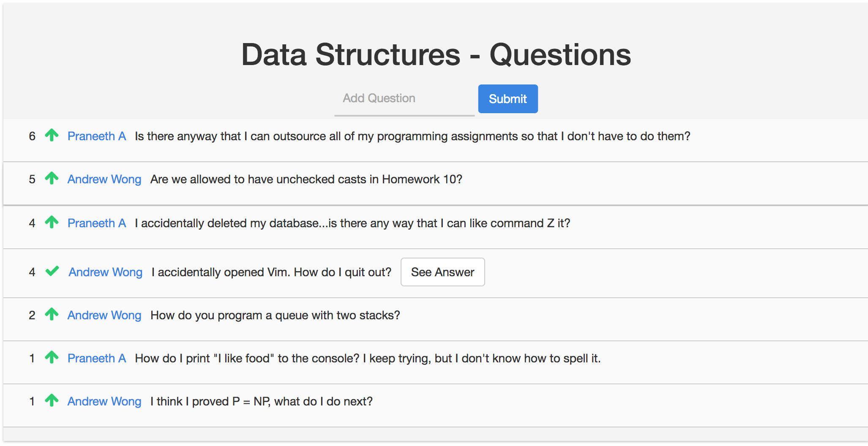Upvote the accidentally deleted database question

point(52,222)
